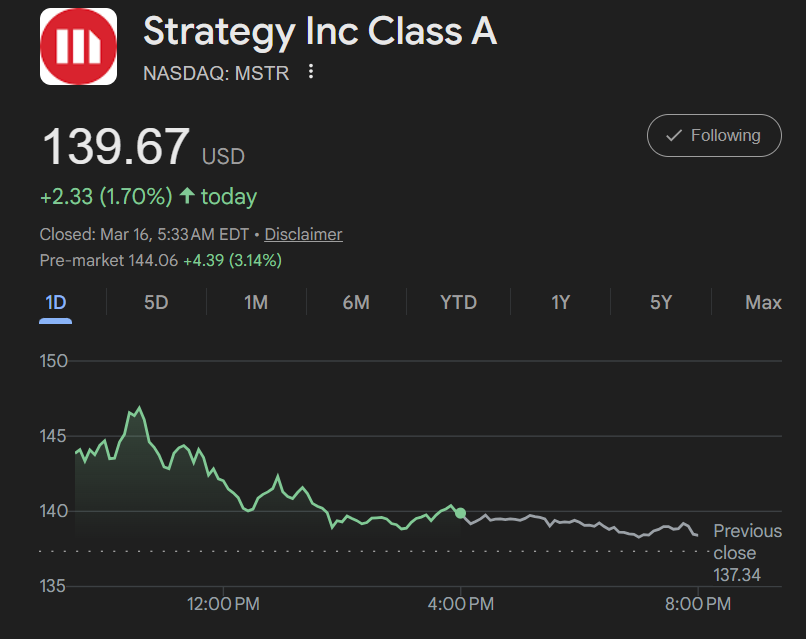Click the checkmark inside the Following button

[x=673, y=135]
